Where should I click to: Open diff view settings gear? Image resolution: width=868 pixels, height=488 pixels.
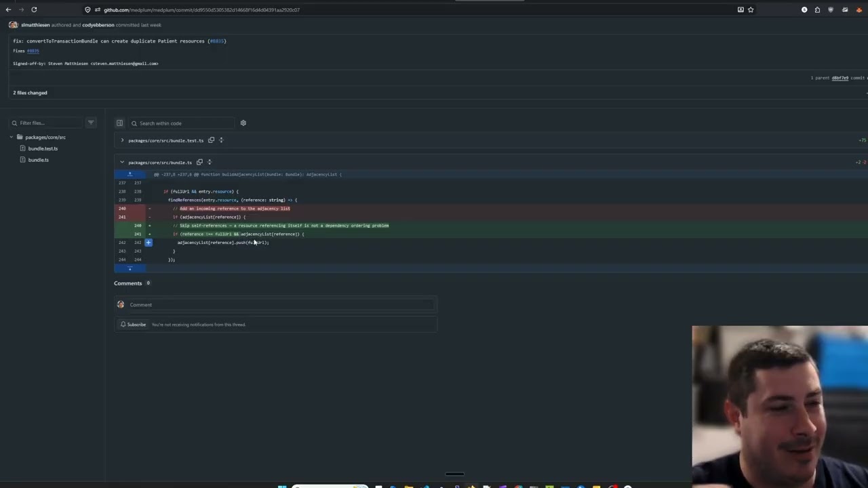pos(243,123)
